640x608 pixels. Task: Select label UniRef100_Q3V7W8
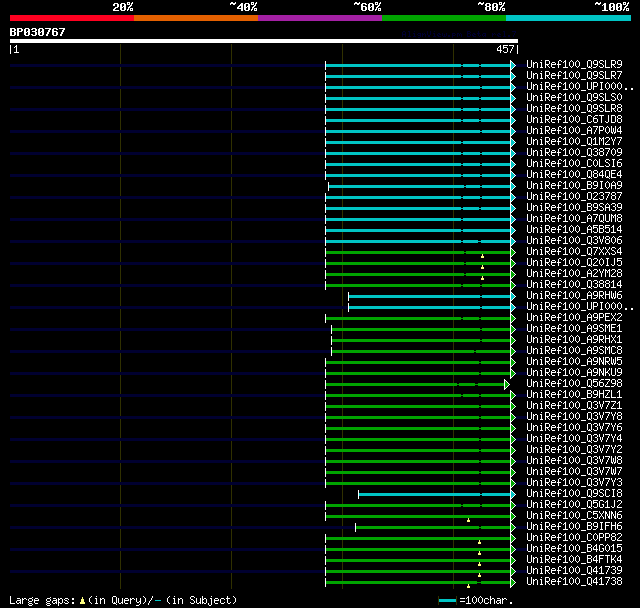tap(574, 461)
